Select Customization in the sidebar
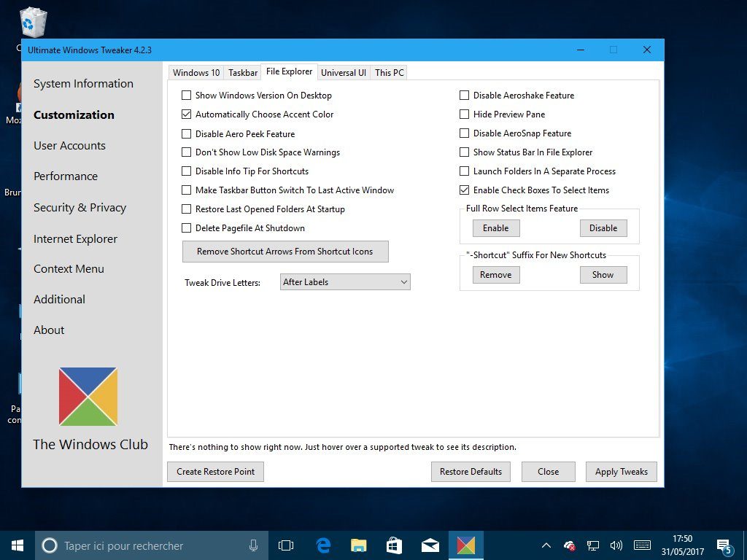This screenshot has width=747, height=560. 74,114
